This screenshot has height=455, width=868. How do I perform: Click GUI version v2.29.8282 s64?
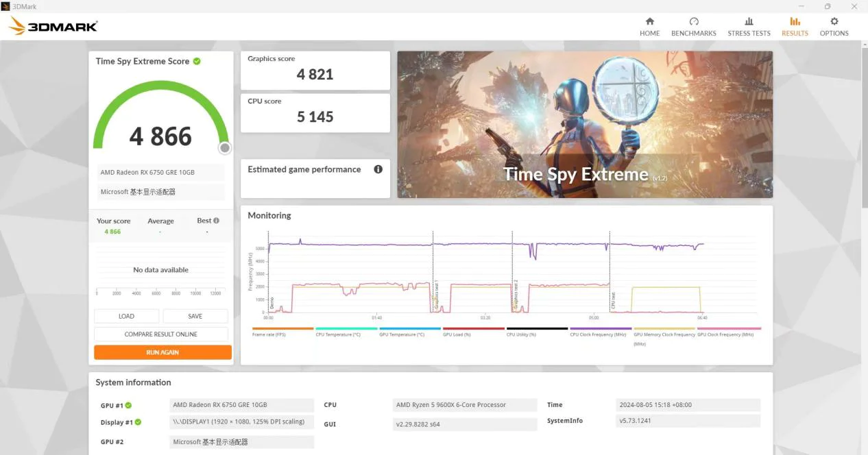pyautogui.click(x=466, y=424)
